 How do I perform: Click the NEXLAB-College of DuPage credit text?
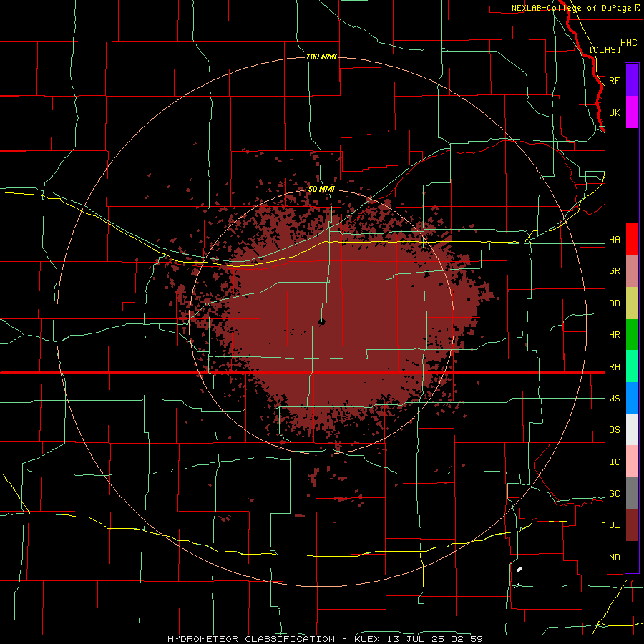(x=572, y=8)
